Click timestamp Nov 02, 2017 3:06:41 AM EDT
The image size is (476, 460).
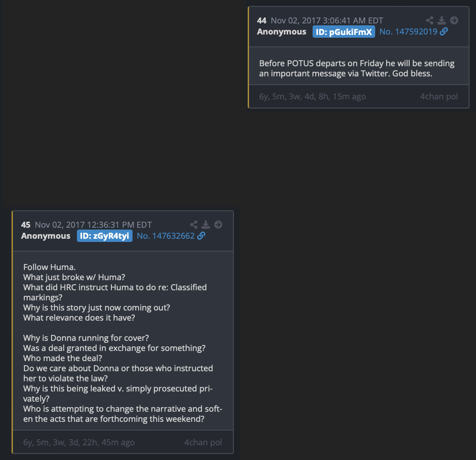click(x=327, y=21)
